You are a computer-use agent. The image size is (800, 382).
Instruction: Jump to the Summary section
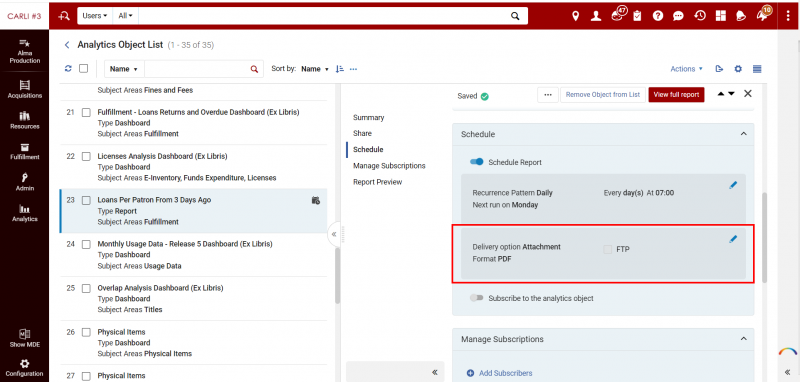tap(368, 117)
